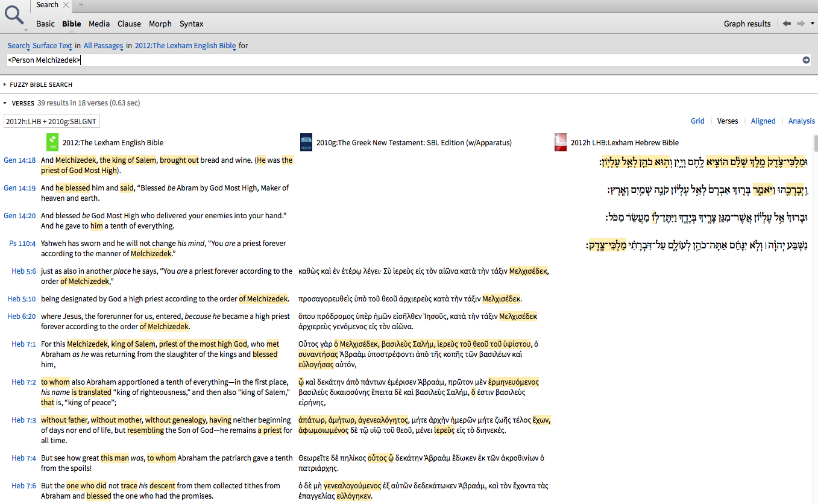
Task: Open the Syntax search type
Action: (x=192, y=24)
